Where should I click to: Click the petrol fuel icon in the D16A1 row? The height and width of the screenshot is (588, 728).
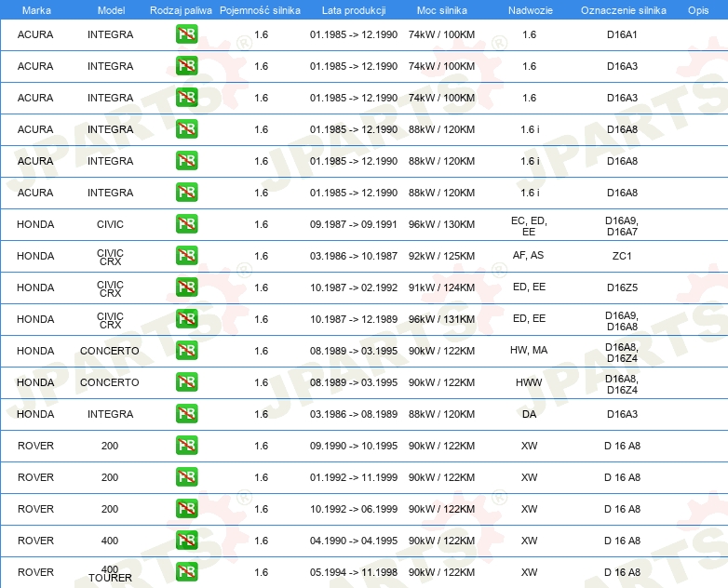186,34
